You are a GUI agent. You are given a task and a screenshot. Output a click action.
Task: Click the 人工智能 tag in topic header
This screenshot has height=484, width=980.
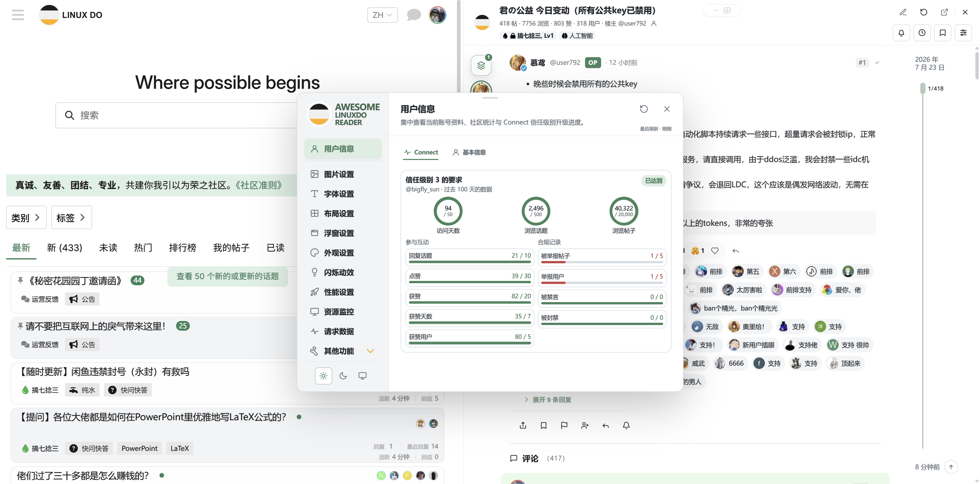(x=577, y=36)
